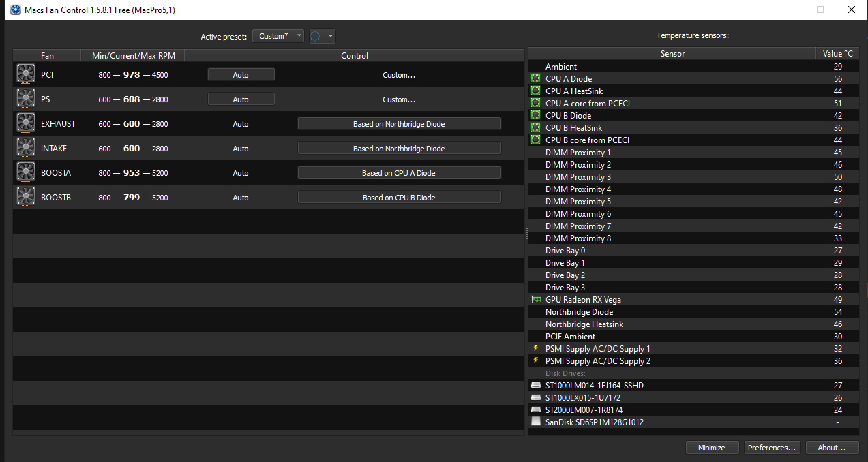Click the PCI fan icon
The image size is (868, 462).
(26, 74)
